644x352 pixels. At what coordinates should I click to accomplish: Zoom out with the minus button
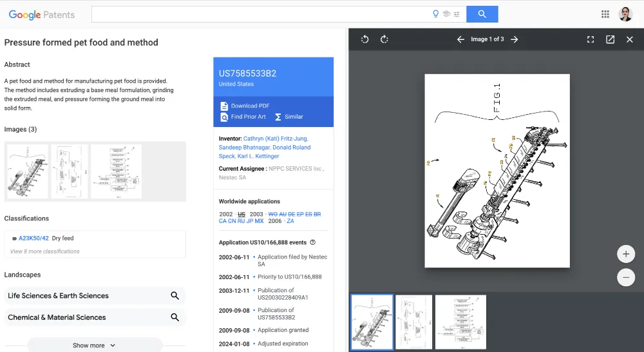(625, 277)
